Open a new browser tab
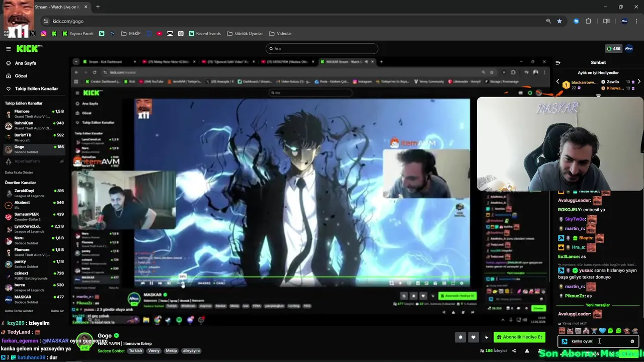Viewport: 644px width, 362px height. (x=98, y=7)
